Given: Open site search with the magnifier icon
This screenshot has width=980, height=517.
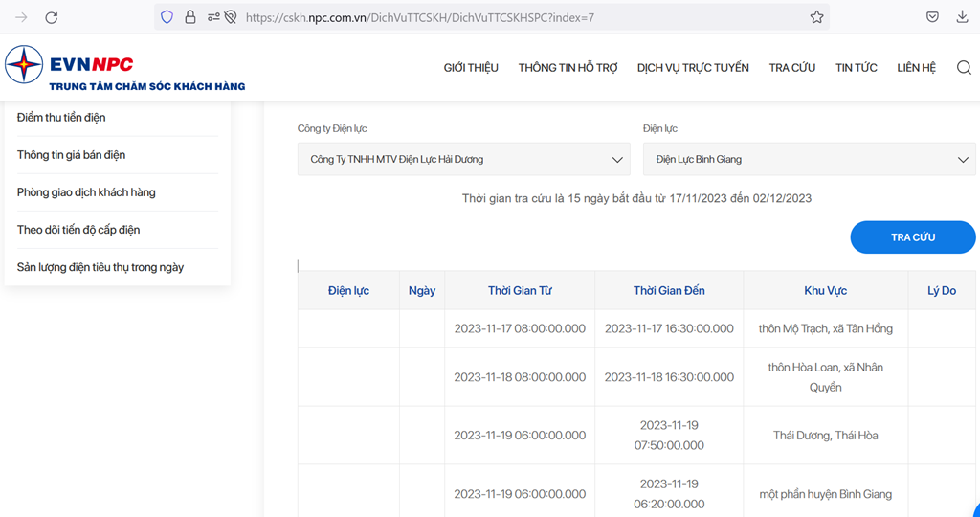Looking at the screenshot, I should tap(964, 68).
